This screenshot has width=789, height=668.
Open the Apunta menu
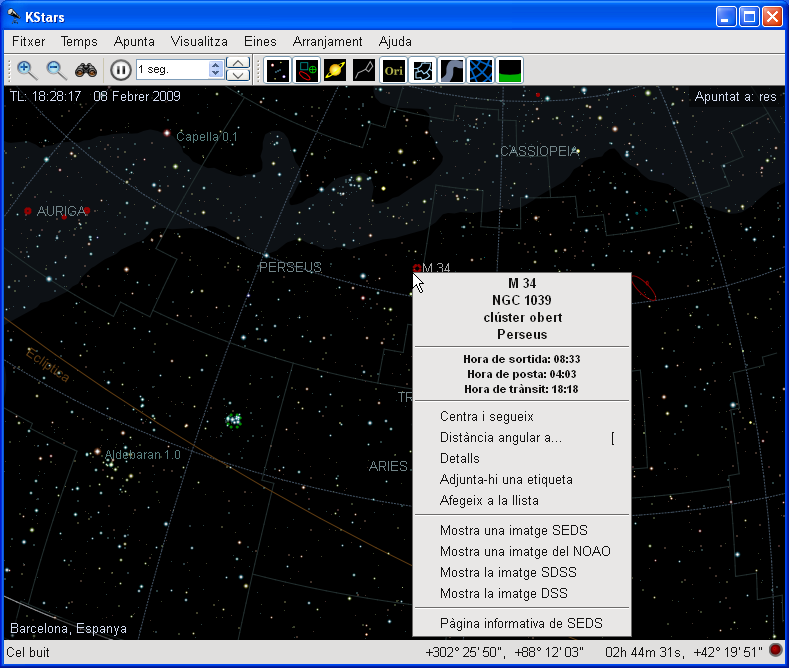(x=134, y=41)
